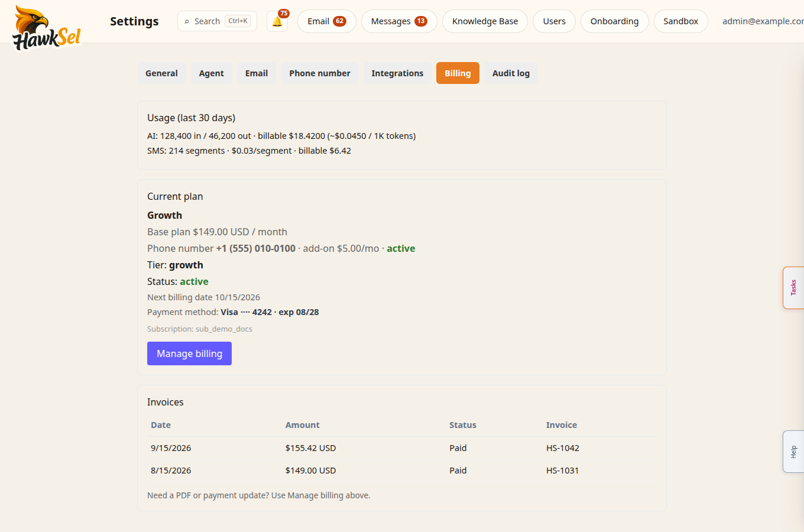
Task: Click the Amount column header
Action: (x=302, y=425)
